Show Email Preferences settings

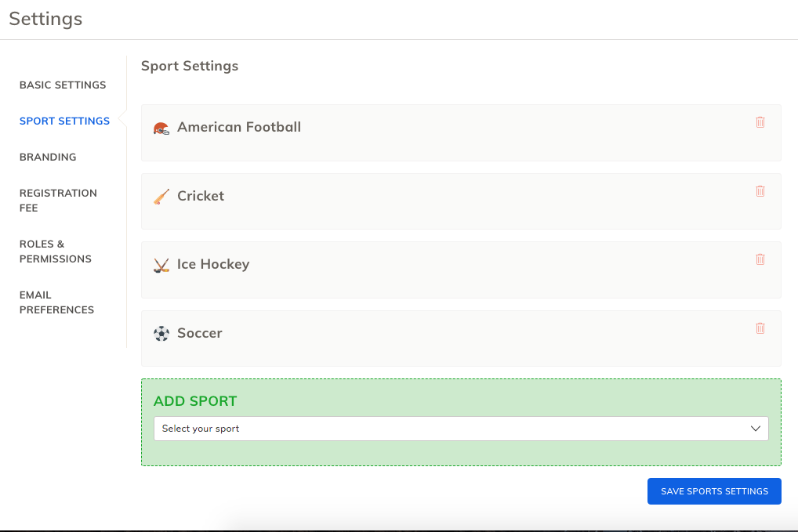pyautogui.click(x=56, y=302)
